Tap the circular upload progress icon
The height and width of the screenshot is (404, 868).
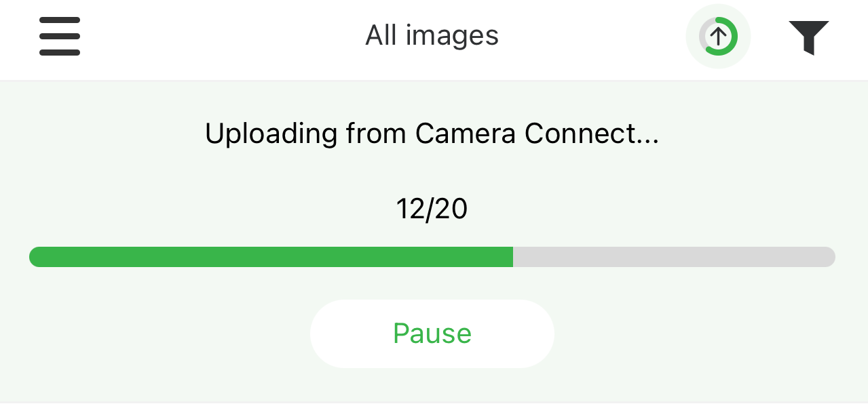pos(718,37)
